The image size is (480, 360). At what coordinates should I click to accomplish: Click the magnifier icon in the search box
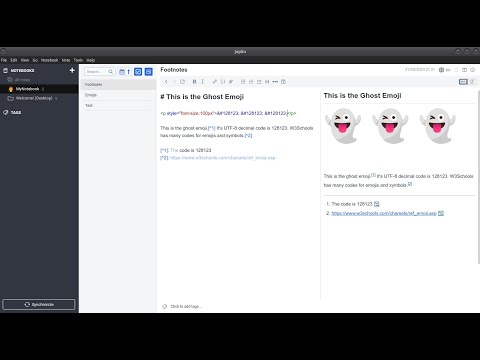111,72
